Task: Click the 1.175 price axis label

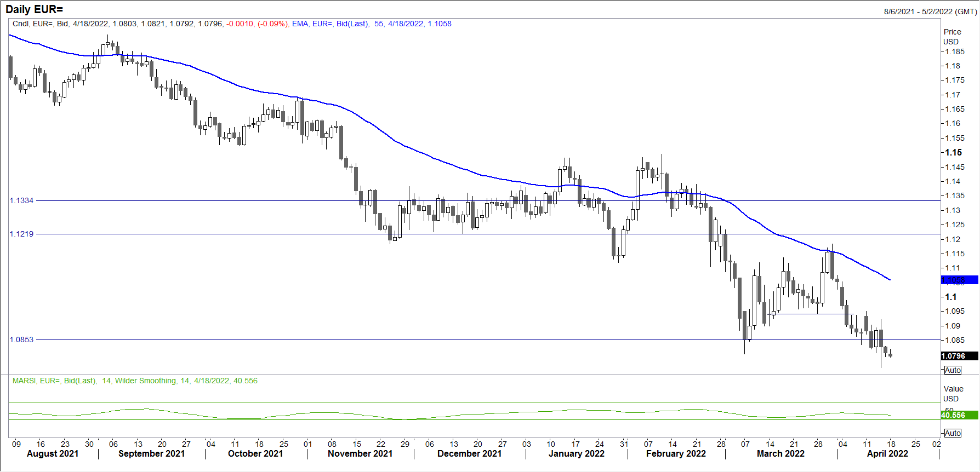Action: (955, 80)
